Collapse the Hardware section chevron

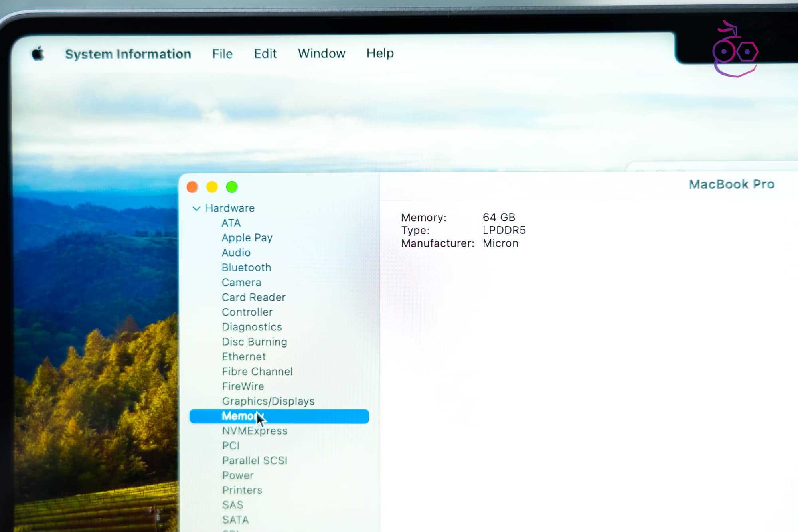196,208
